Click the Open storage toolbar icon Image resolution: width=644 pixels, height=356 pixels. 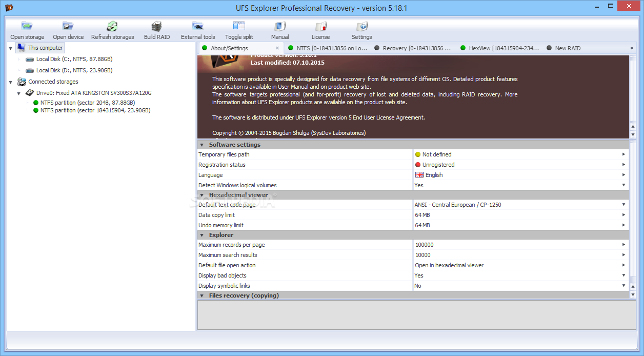coord(27,26)
